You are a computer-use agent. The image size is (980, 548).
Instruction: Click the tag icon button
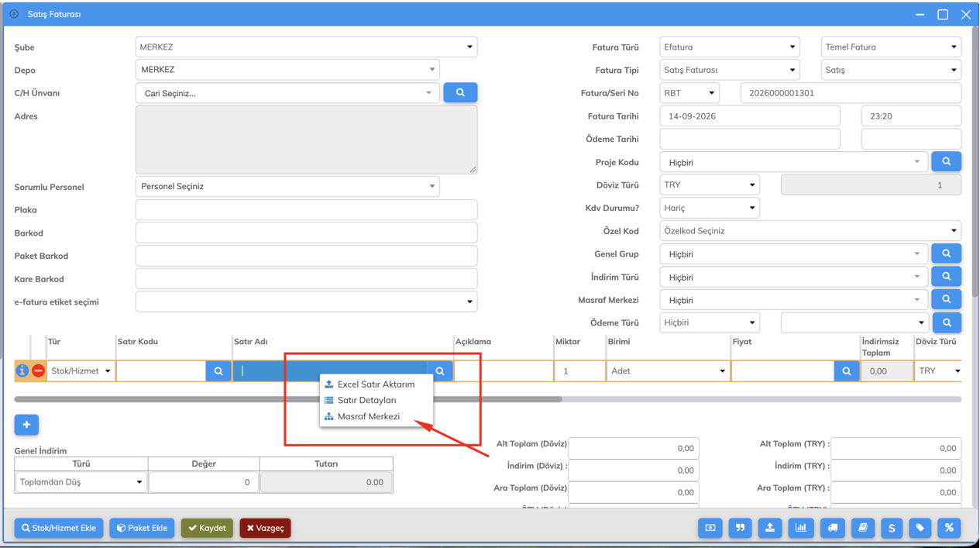920,528
